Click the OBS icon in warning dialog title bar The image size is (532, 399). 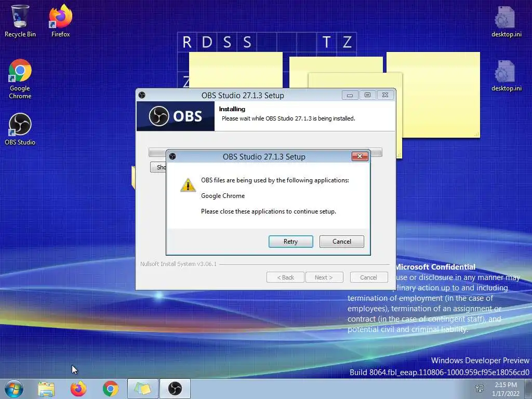click(172, 156)
